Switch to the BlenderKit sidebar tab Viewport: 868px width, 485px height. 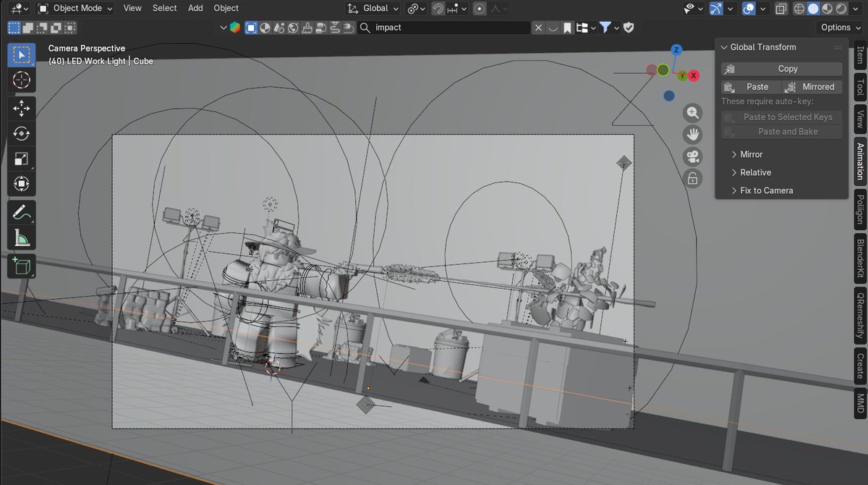click(860, 258)
